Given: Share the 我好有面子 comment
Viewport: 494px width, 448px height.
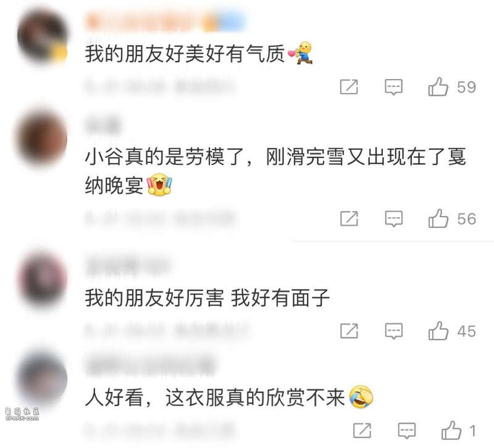Looking at the screenshot, I should (x=349, y=331).
